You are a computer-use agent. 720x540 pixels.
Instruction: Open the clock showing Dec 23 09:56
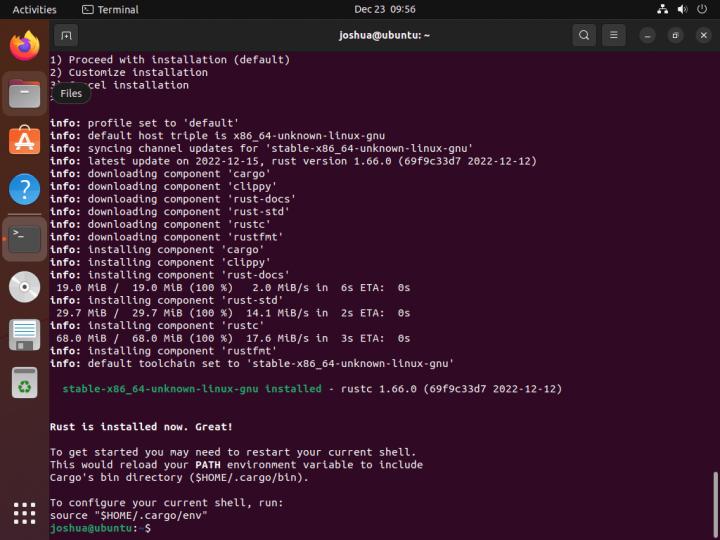(x=385, y=9)
